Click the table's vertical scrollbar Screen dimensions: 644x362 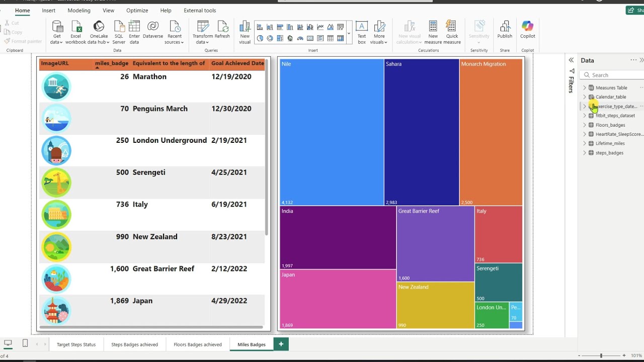coord(267,147)
